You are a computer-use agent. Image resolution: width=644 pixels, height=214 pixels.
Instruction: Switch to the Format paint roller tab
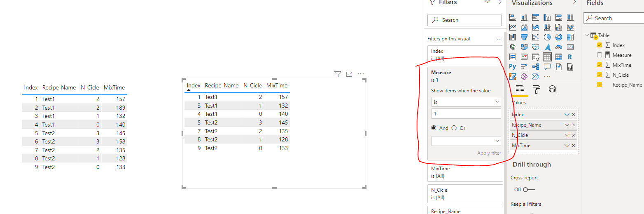[x=537, y=89]
